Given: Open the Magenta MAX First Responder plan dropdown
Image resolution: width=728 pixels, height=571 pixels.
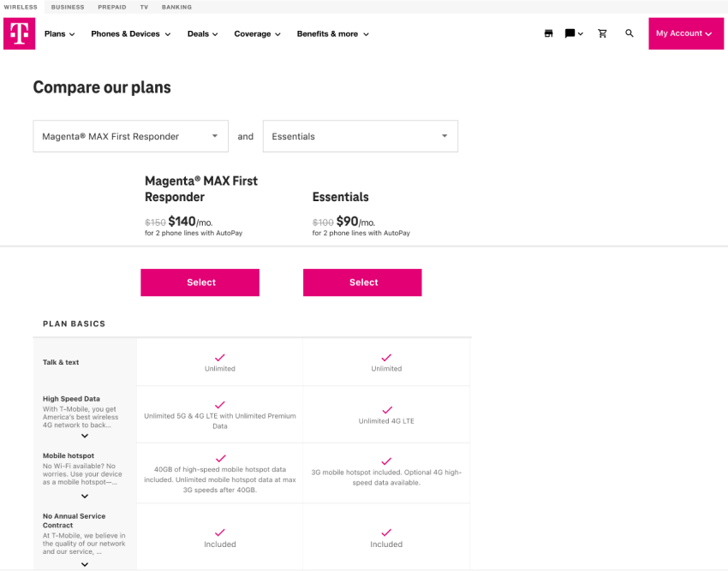Looking at the screenshot, I should pyautogui.click(x=130, y=136).
